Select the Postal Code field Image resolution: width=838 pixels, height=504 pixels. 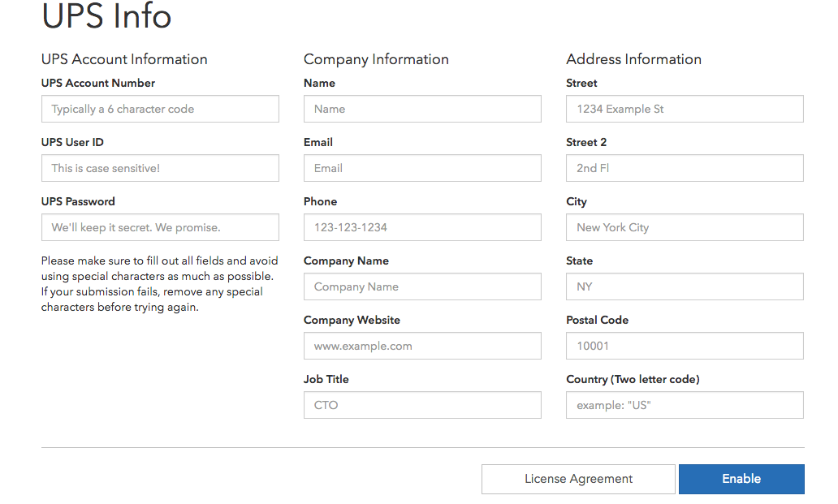(x=685, y=346)
